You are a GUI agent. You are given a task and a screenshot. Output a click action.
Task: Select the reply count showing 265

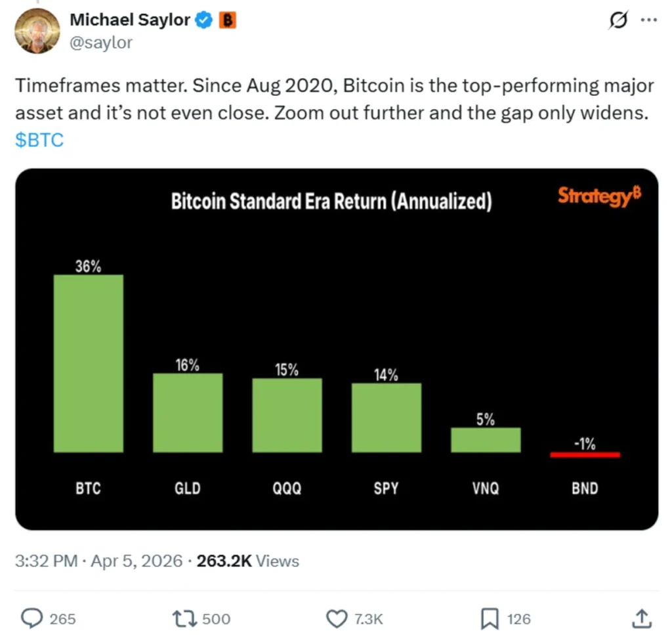(x=64, y=618)
